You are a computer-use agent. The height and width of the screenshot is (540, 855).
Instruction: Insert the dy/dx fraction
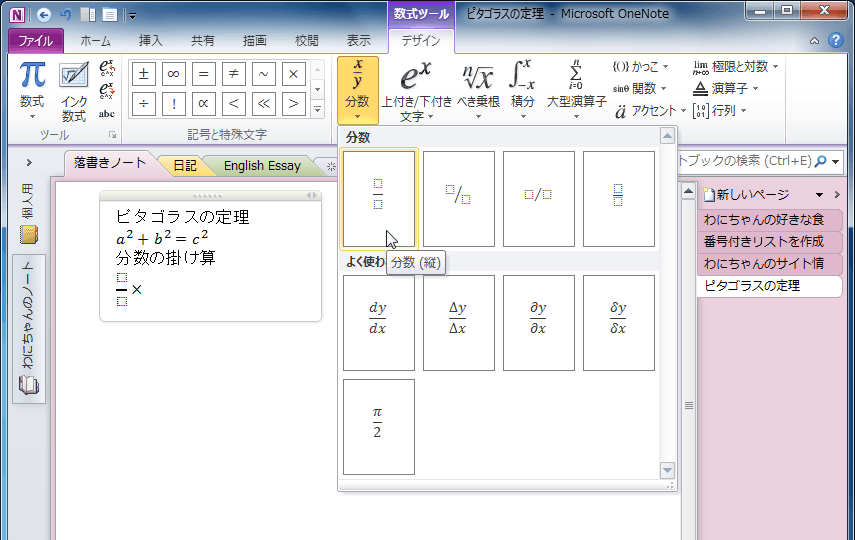coord(379,323)
